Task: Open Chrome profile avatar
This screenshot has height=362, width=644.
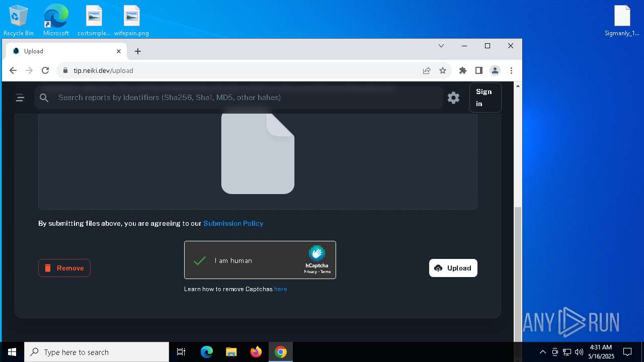Action: pos(495,70)
